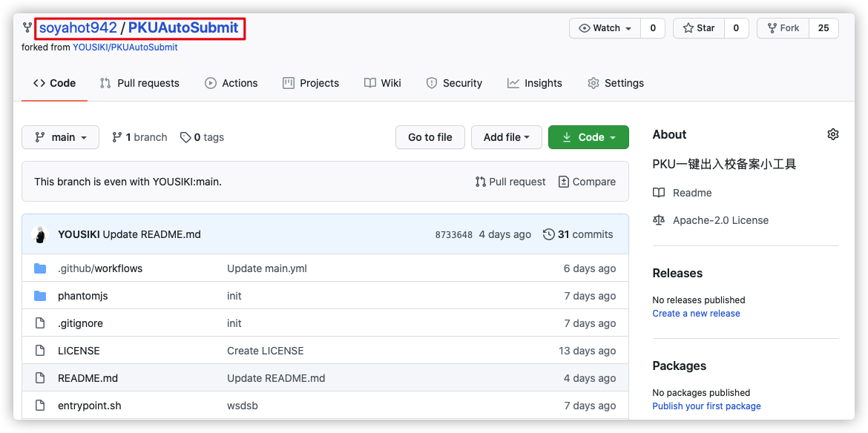Compare branches with the Compare link

coord(587,182)
